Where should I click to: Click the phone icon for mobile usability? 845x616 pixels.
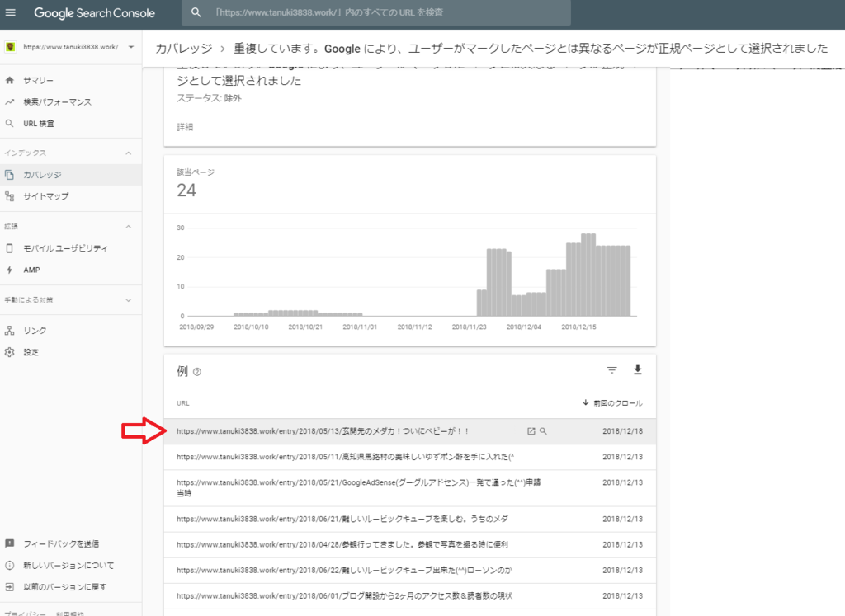(9, 248)
